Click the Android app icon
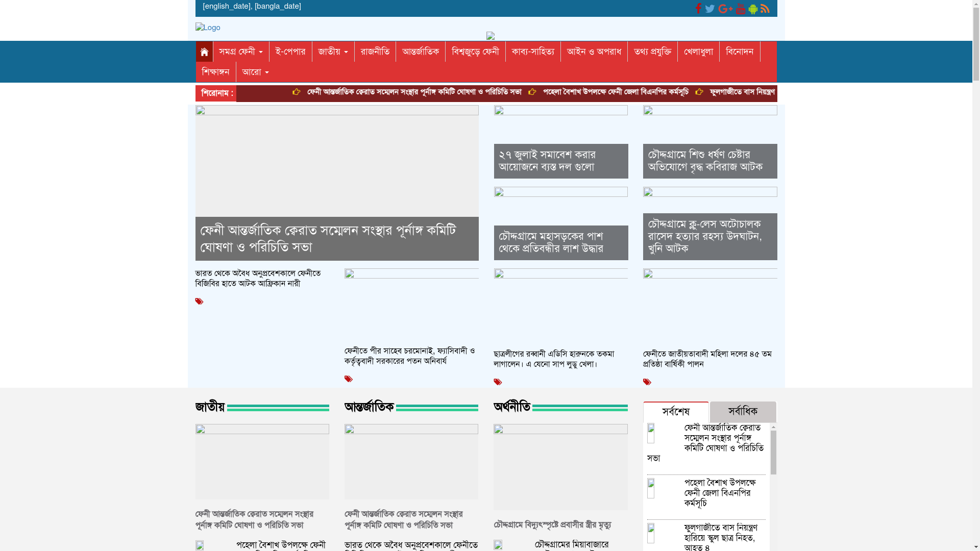 (x=753, y=9)
